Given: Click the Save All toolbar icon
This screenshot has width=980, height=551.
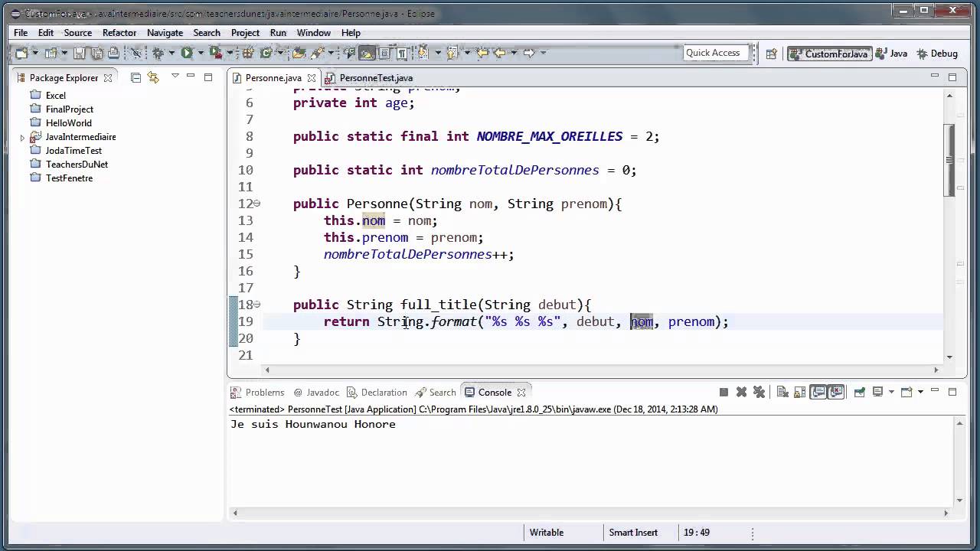Looking at the screenshot, I should pyautogui.click(x=97, y=53).
